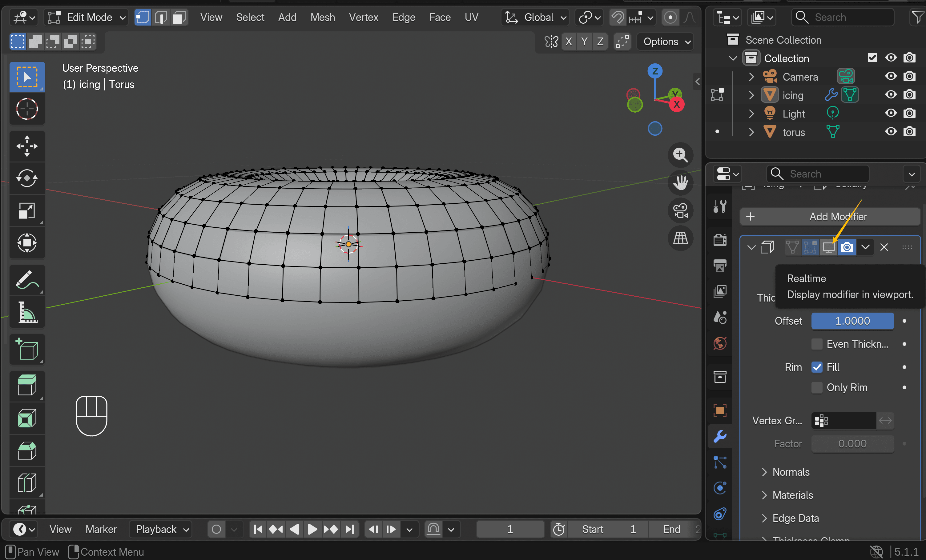Expand the icing object in the outliner
The width and height of the screenshot is (926, 560).
tap(751, 95)
